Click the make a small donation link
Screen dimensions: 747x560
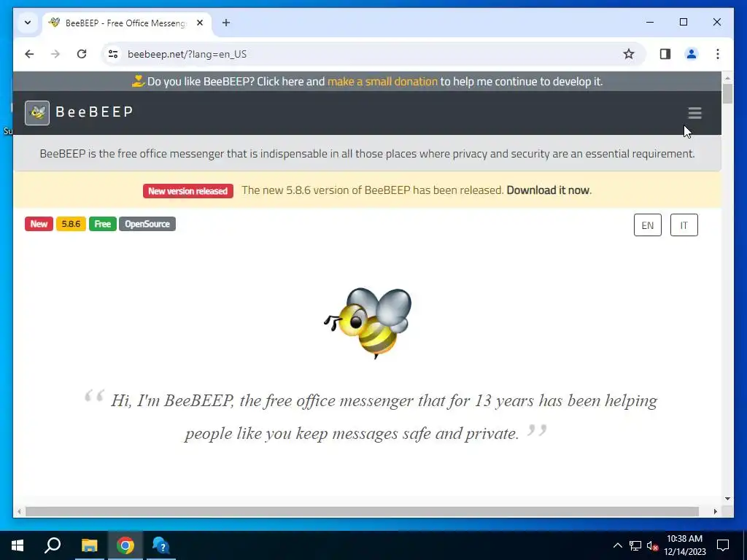[x=382, y=82]
